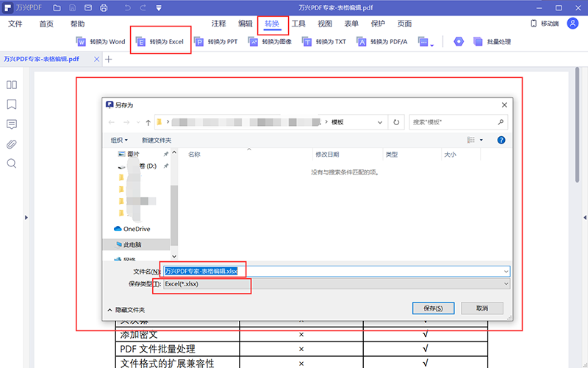Close the 另存为 dialog
This screenshot has height=368, width=588.
coord(504,105)
